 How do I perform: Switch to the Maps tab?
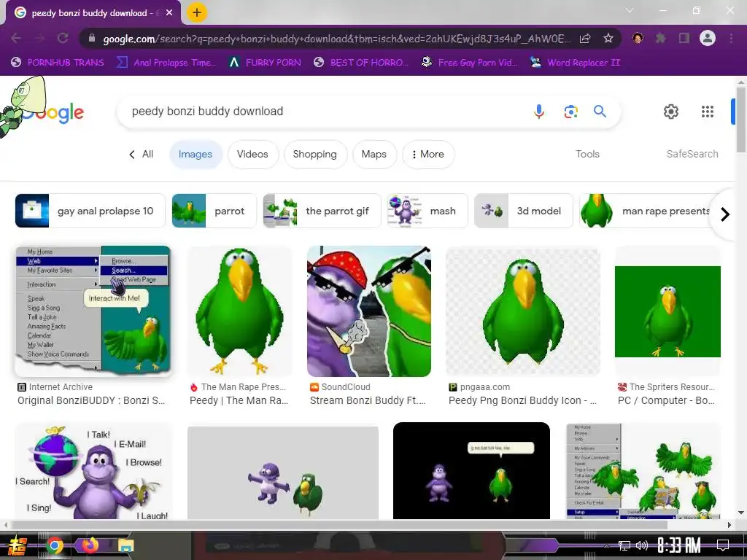coord(374,155)
